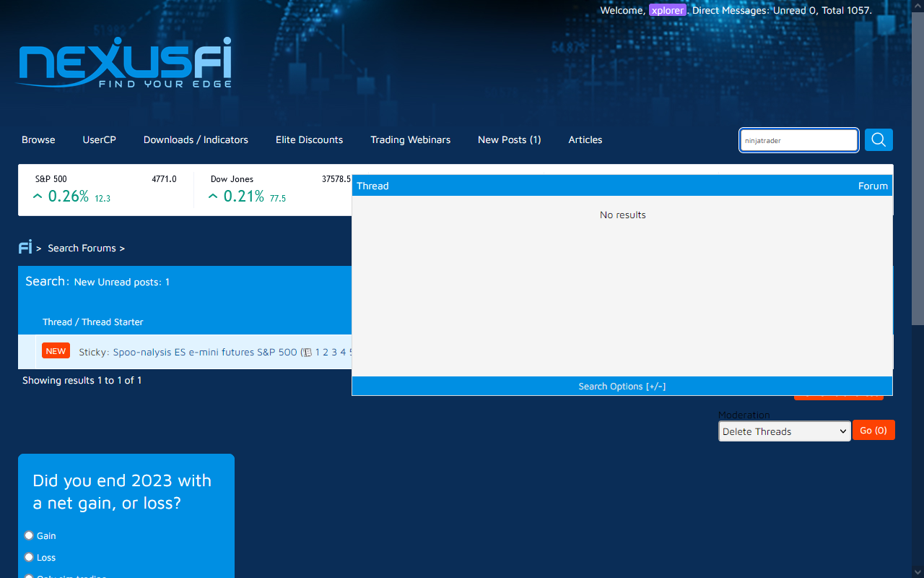
Task: Click the S&P 500 up-arrow indicator
Action: 38,197
